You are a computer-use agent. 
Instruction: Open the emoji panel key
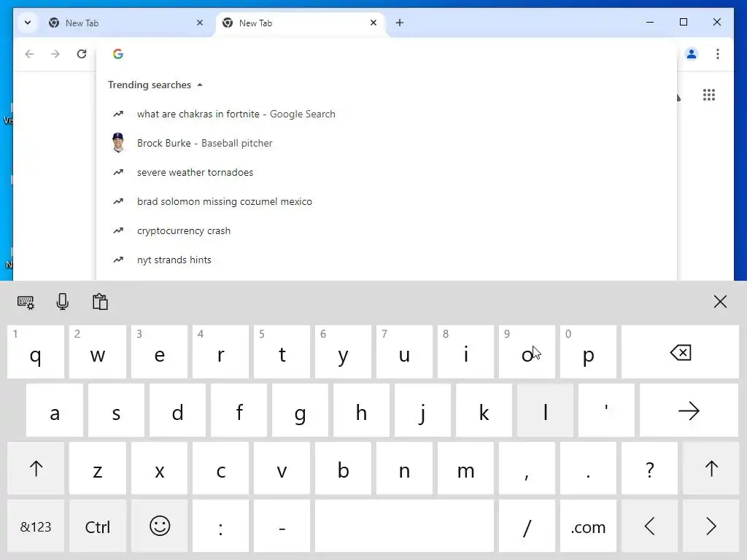[160, 526]
